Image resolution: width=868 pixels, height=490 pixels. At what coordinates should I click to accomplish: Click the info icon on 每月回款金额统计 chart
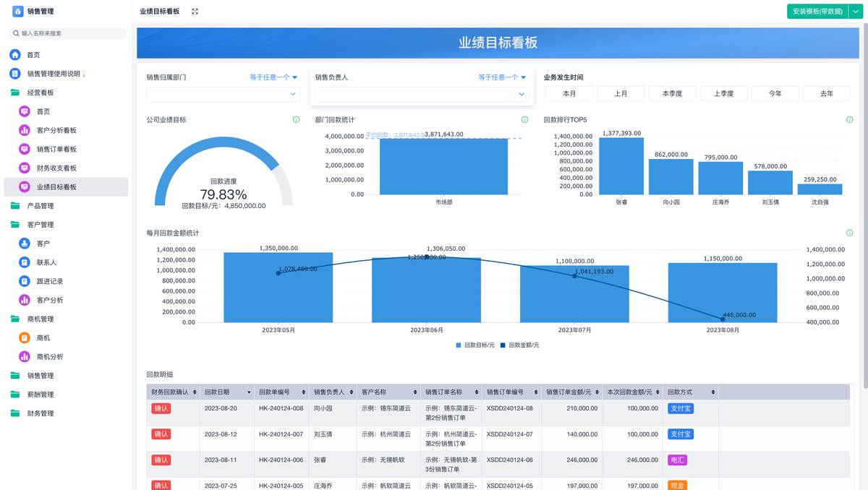pyautogui.click(x=849, y=233)
